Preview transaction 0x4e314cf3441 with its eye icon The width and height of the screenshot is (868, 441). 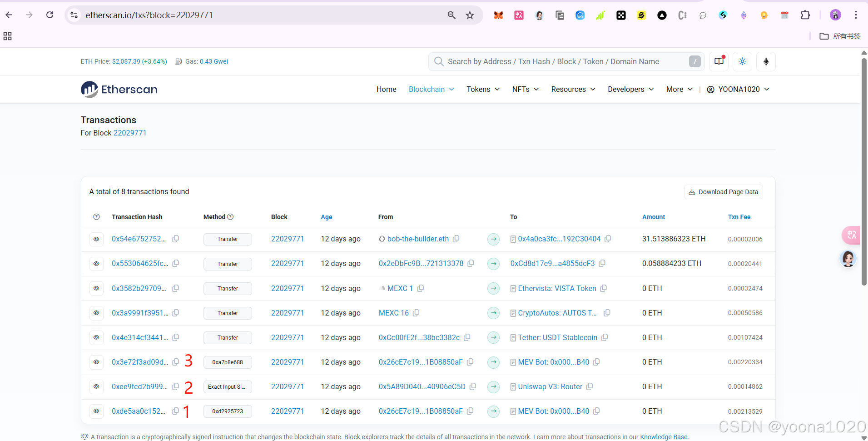(96, 337)
